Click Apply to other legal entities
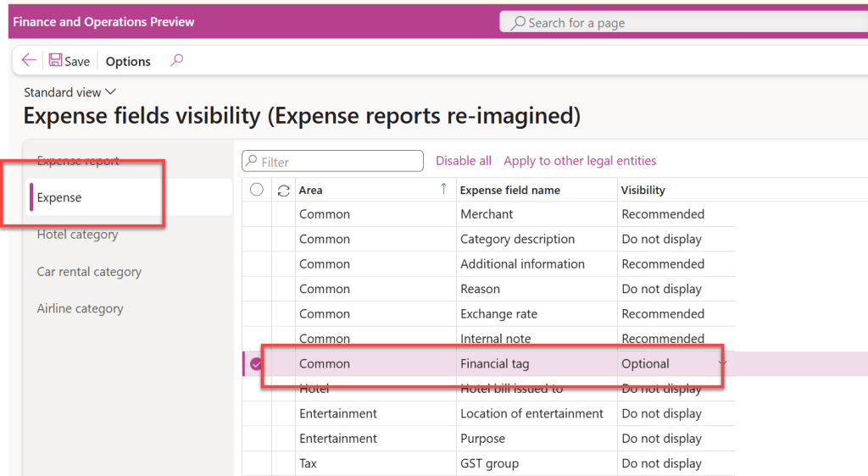The height and width of the screenshot is (476, 868). coord(580,161)
